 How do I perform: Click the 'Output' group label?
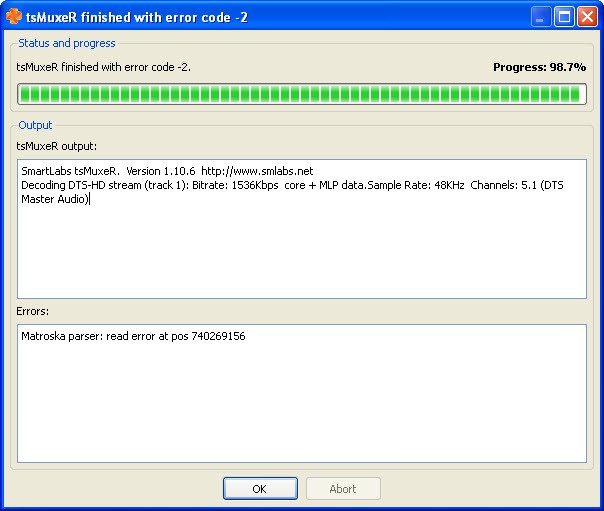[x=35, y=125]
